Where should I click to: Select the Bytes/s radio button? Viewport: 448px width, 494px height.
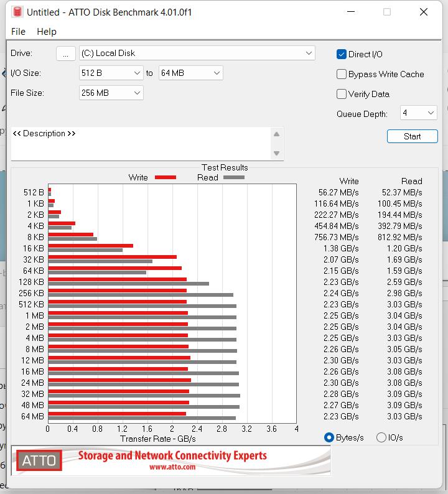click(x=329, y=437)
